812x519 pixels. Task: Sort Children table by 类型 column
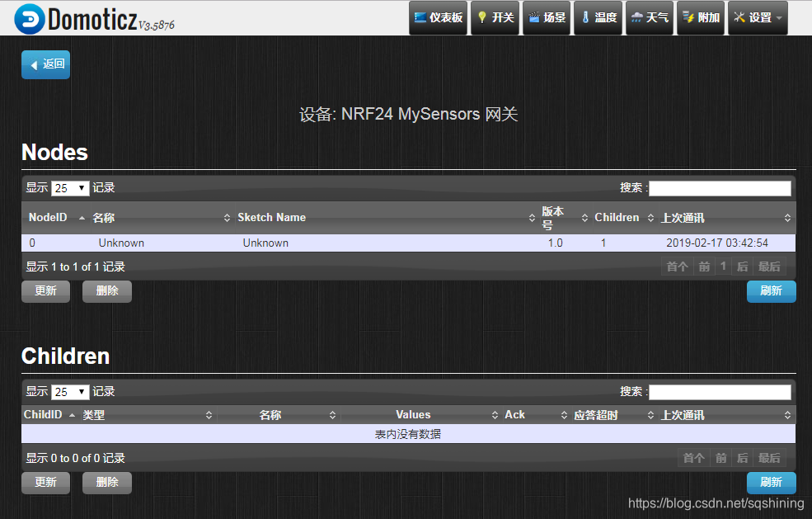(148, 415)
